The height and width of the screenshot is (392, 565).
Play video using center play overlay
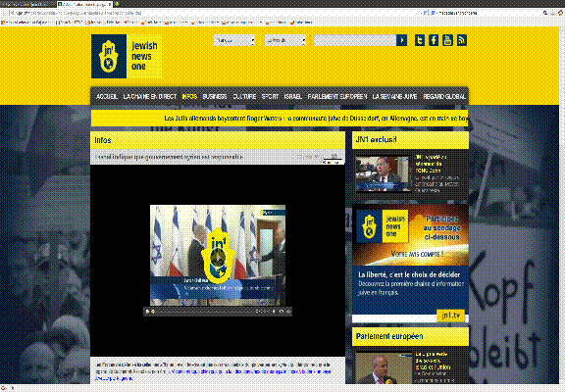[x=218, y=257]
